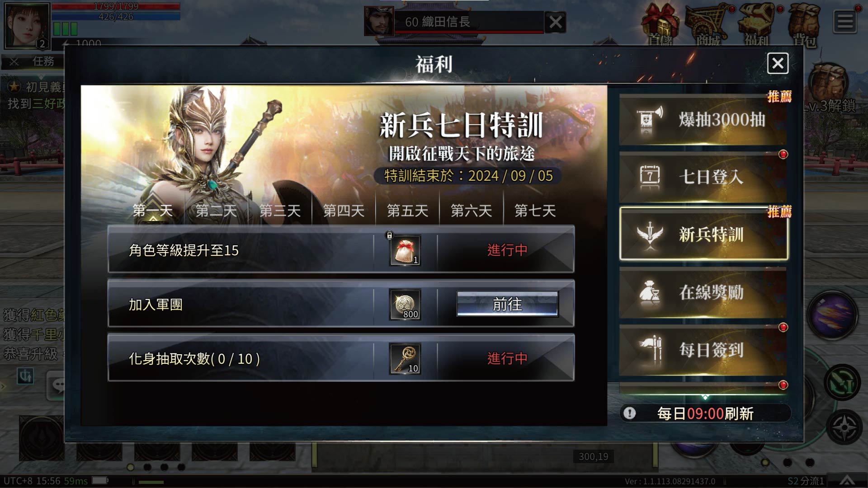Click the golden key reward icon
Image resolution: width=868 pixels, height=488 pixels.
pyautogui.click(x=405, y=359)
